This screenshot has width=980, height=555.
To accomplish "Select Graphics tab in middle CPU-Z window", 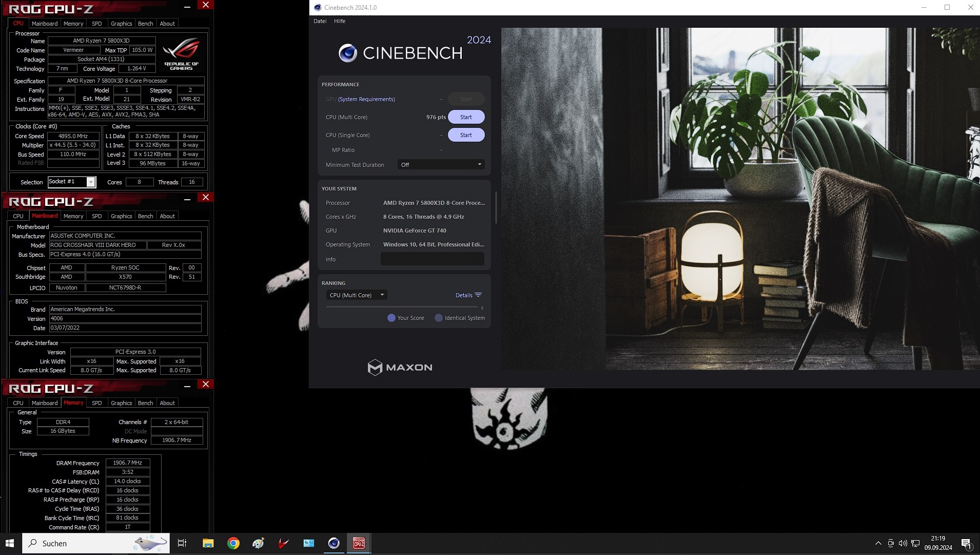I will click(122, 216).
